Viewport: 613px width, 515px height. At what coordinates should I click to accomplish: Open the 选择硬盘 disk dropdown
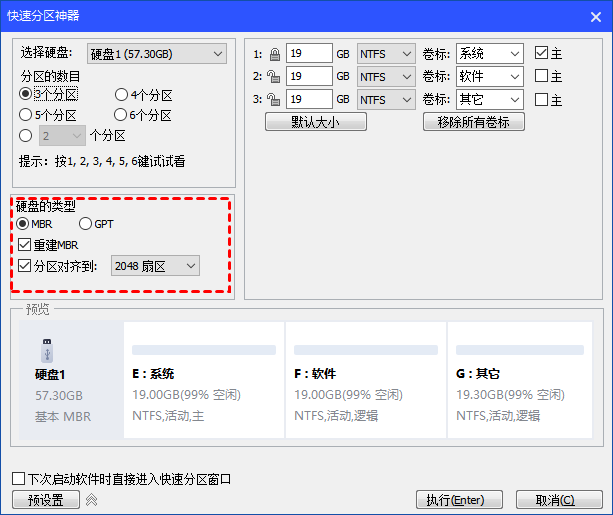click(156, 53)
